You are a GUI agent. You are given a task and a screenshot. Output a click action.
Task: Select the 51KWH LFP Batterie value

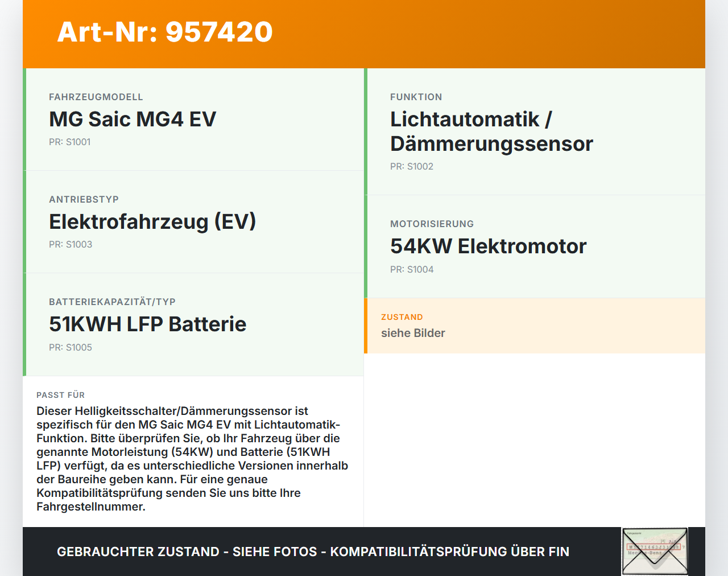pyautogui.click(x=147, y=324)
